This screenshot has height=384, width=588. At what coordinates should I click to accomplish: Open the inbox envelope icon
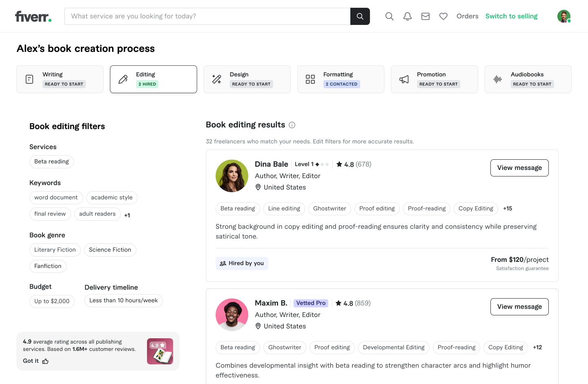[x=425, y=16]
